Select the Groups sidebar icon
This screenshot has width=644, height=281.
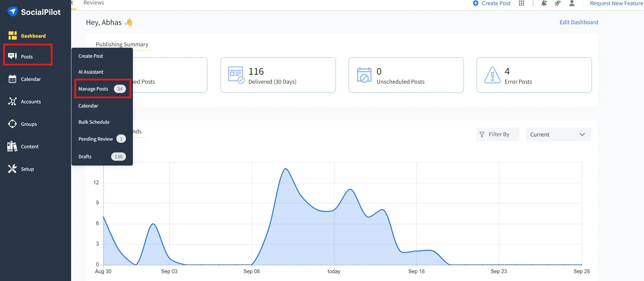click(12, 124)
